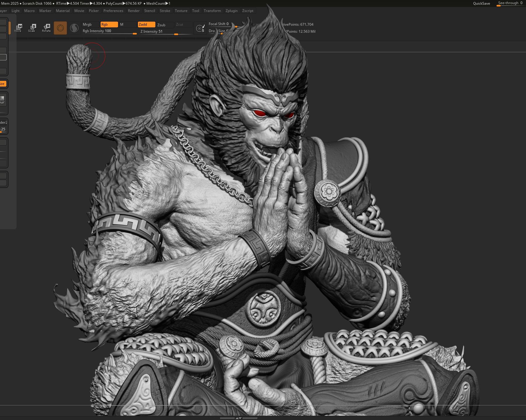Select the Move transform tool
Screen dimensions: 526x420
(18, 28)
